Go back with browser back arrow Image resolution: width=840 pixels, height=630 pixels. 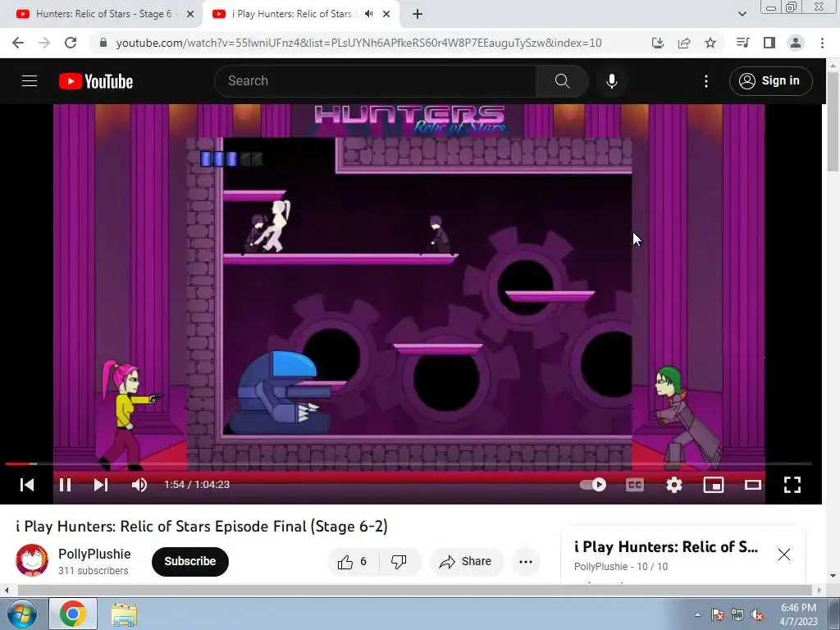coord(18,43)
